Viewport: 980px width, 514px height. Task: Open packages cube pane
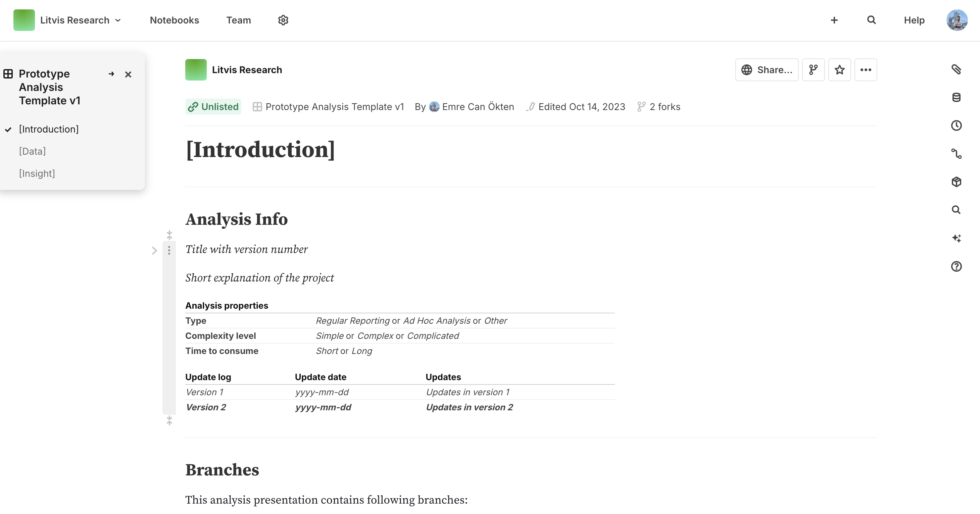coord(957,182)
